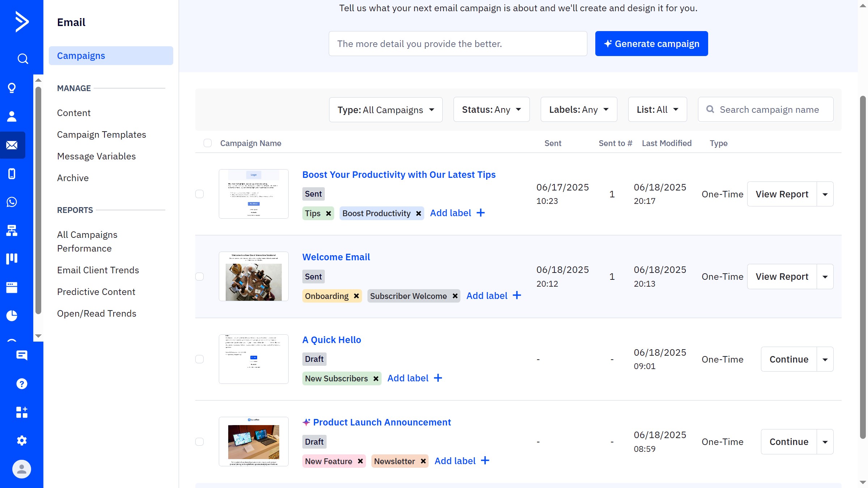868x488 pixels.
Task: Open the Status: Any filter dropdown
Action: pos(491,110)
